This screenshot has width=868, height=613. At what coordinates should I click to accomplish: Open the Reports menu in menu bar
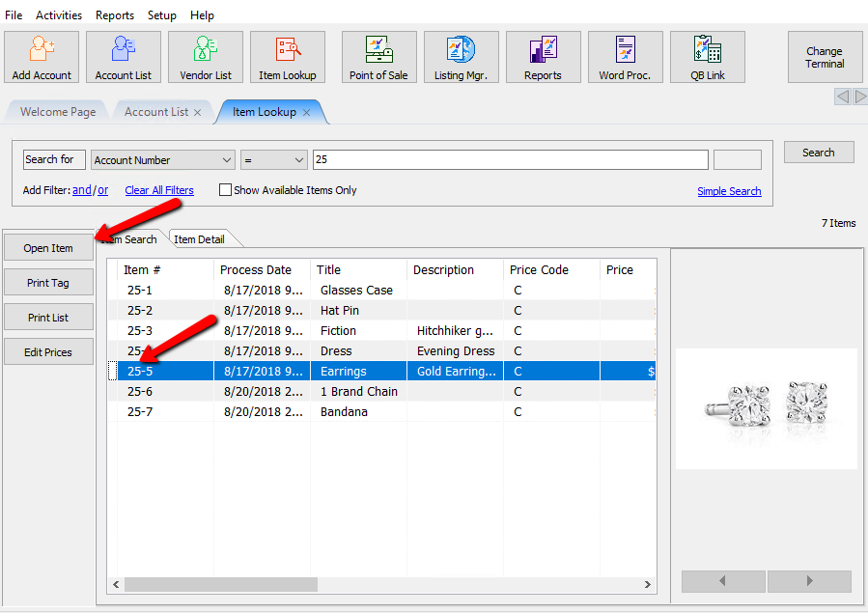click(115, 14)
